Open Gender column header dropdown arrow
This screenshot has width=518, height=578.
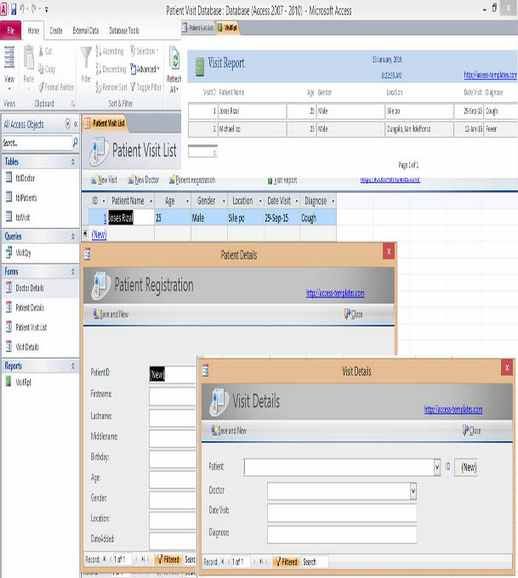coord(223,201)
